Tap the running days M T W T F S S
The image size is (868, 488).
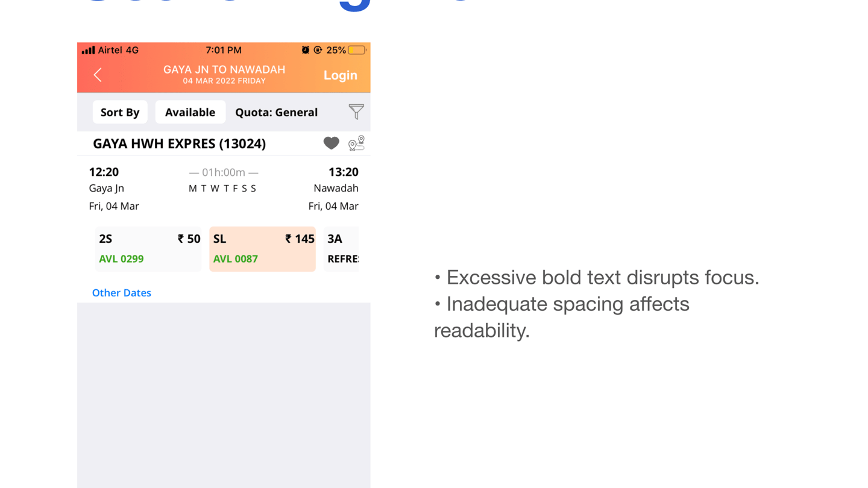click(x=222, y=189)
